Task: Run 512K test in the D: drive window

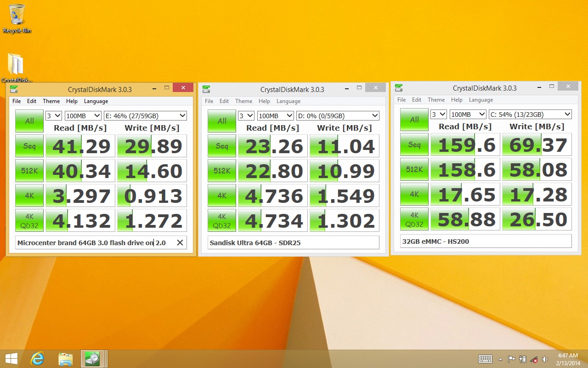Action: [x=222, y=171]
